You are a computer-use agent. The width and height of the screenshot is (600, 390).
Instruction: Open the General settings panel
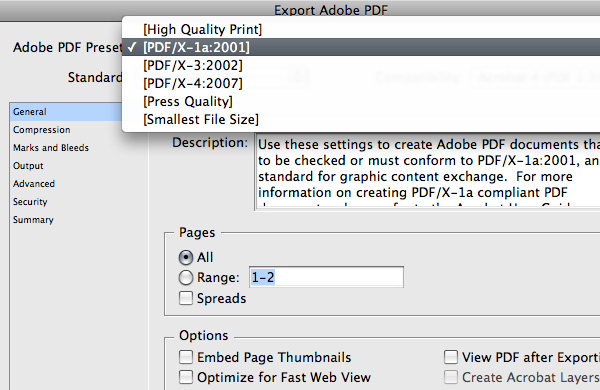(x=66, y=112)
